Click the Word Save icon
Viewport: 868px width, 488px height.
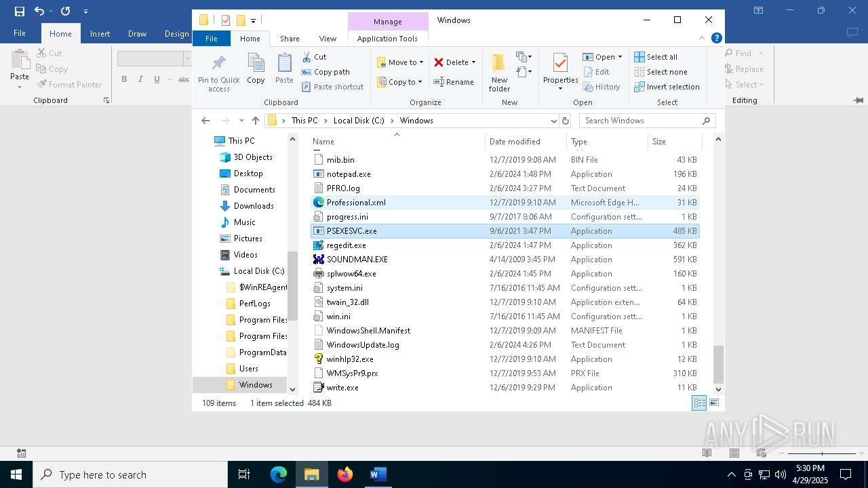[19, 11]
